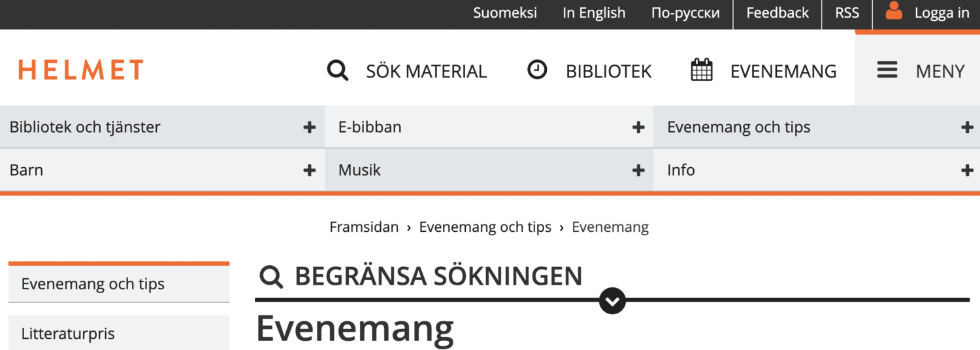Expand search filters with round chevron button
980x350 pixels.
pos(612,300)
